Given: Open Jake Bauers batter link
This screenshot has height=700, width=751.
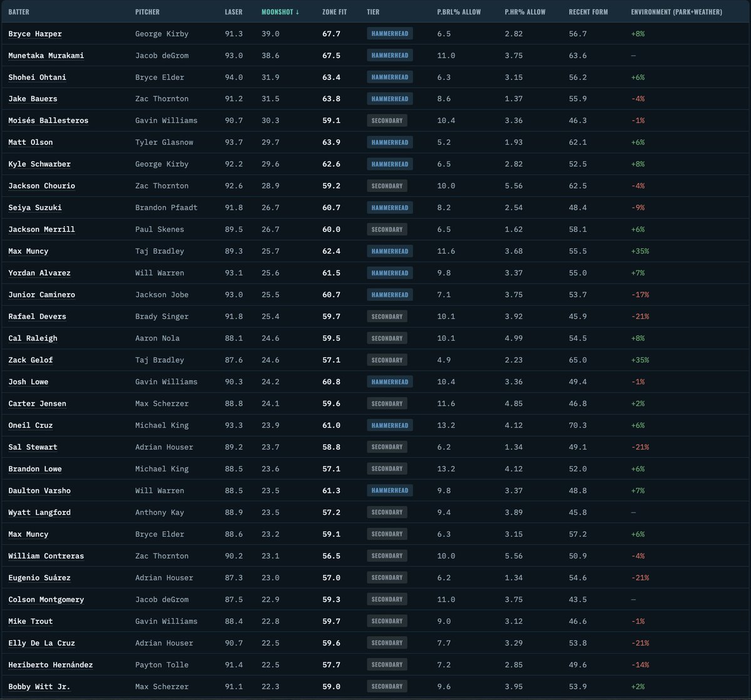Looking at the screenshot, I should (33, 99).
